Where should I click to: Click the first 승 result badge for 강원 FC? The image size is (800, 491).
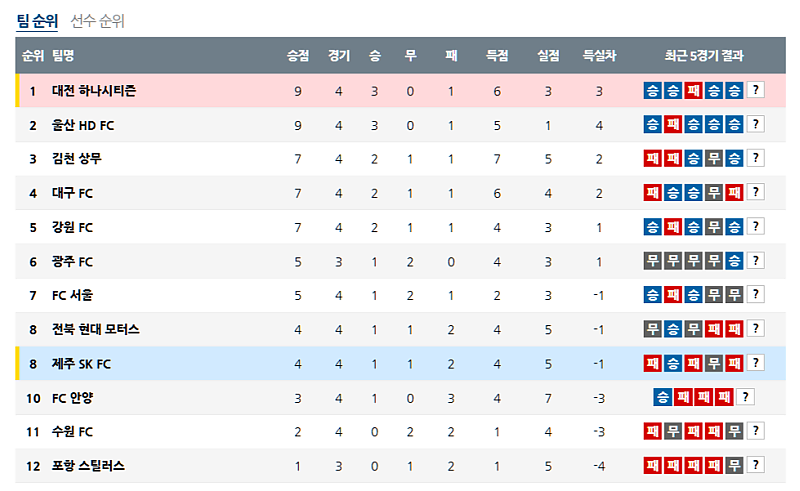coord(653,227)
